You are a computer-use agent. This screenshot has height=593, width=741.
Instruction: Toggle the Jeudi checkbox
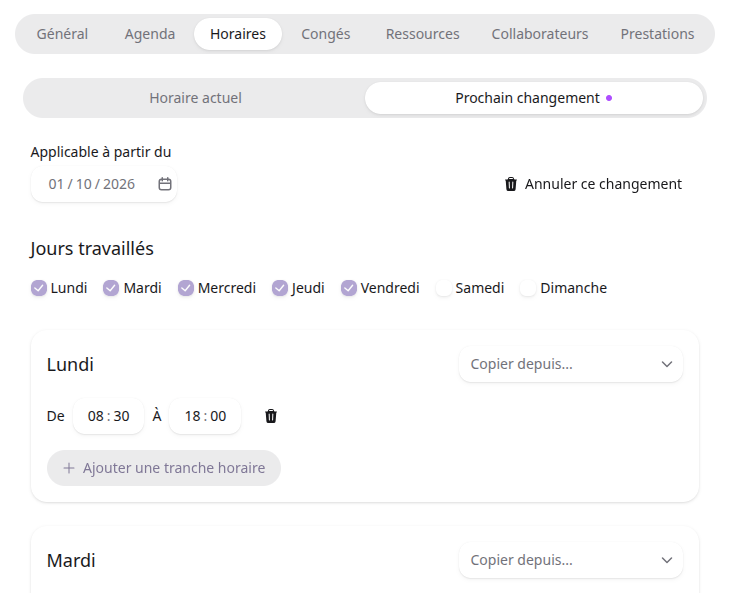(x=280, y=288)
